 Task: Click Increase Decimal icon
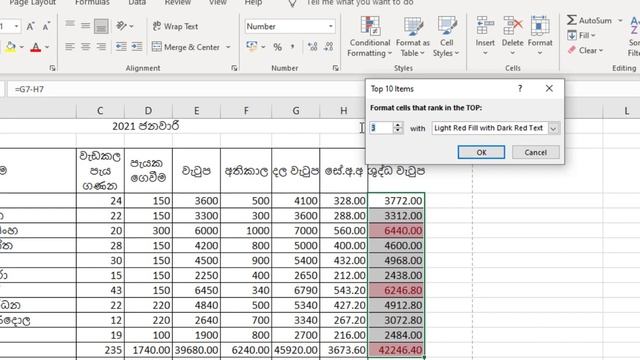(x=313, y=47)
